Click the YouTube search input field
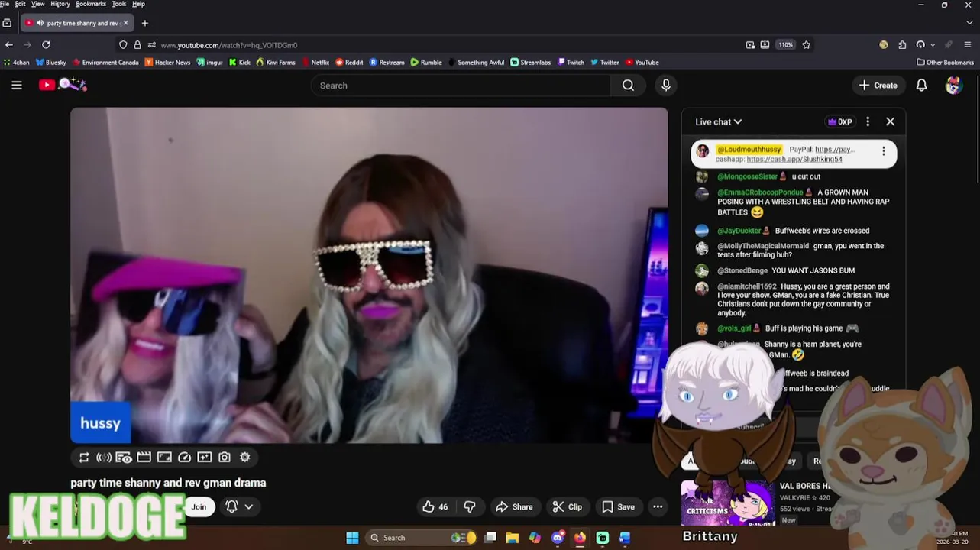 461,86
